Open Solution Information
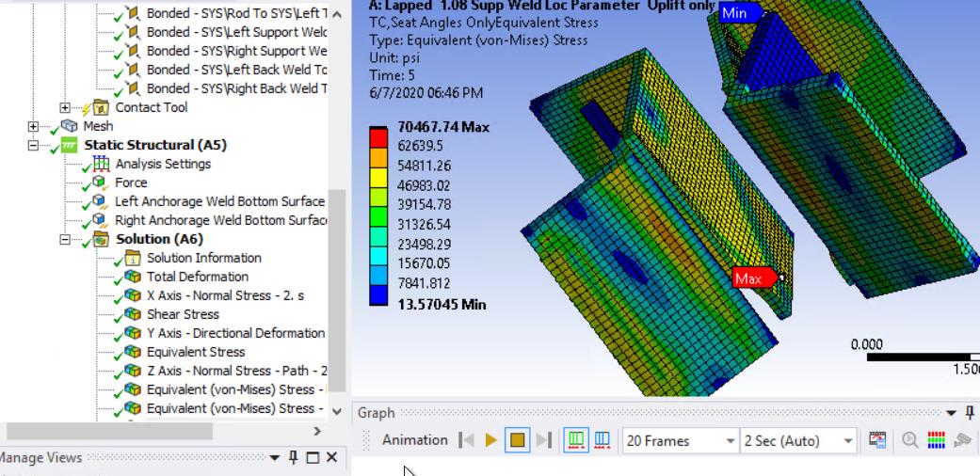 click(203, 258)
